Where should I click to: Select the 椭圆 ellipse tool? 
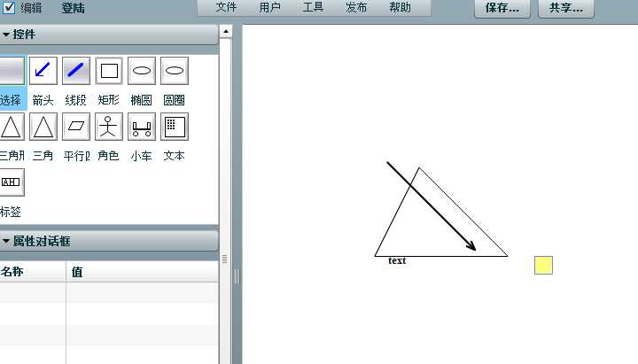click(x=142, y=71)
